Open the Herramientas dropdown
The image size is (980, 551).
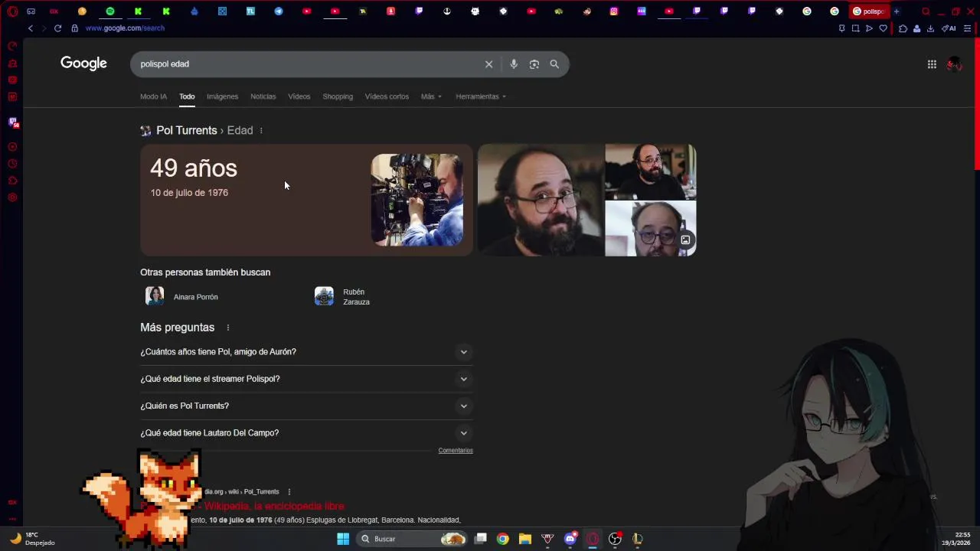(481, 96)
